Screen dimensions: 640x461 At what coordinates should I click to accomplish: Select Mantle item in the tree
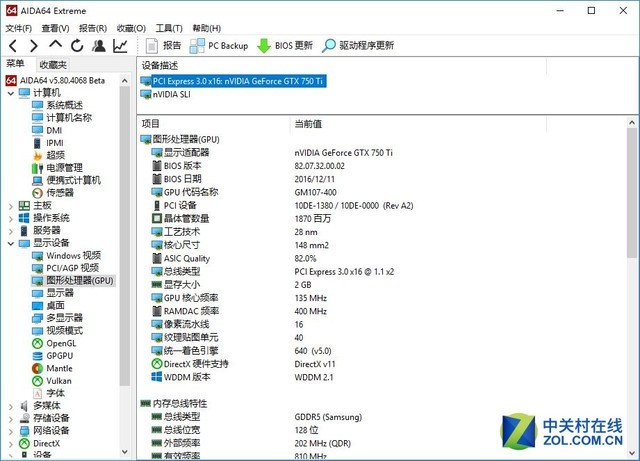tap(52, 368)
